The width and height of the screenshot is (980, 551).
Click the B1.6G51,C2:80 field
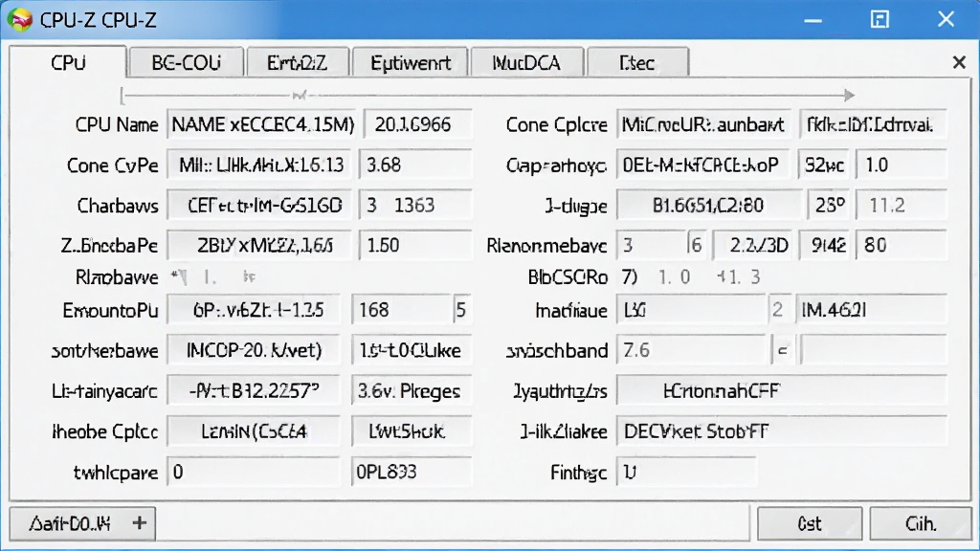708,206
